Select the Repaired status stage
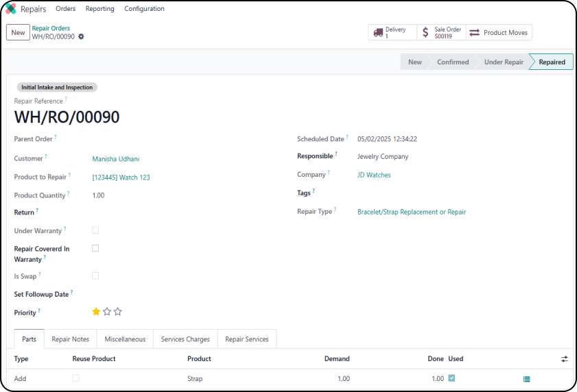 (552, 62)
